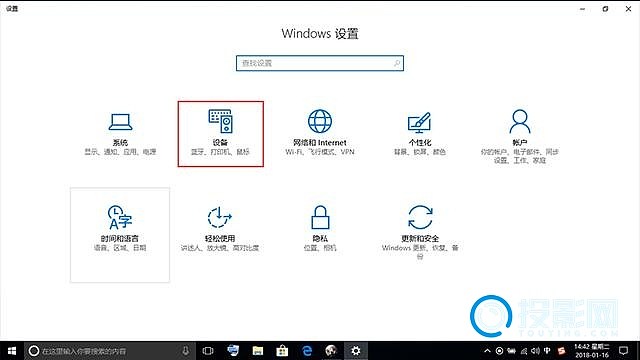Click the 网络和 Internet label text
The width and height of the screenshot is (640, 360).
pyautogui.click(x=320, y=142)
